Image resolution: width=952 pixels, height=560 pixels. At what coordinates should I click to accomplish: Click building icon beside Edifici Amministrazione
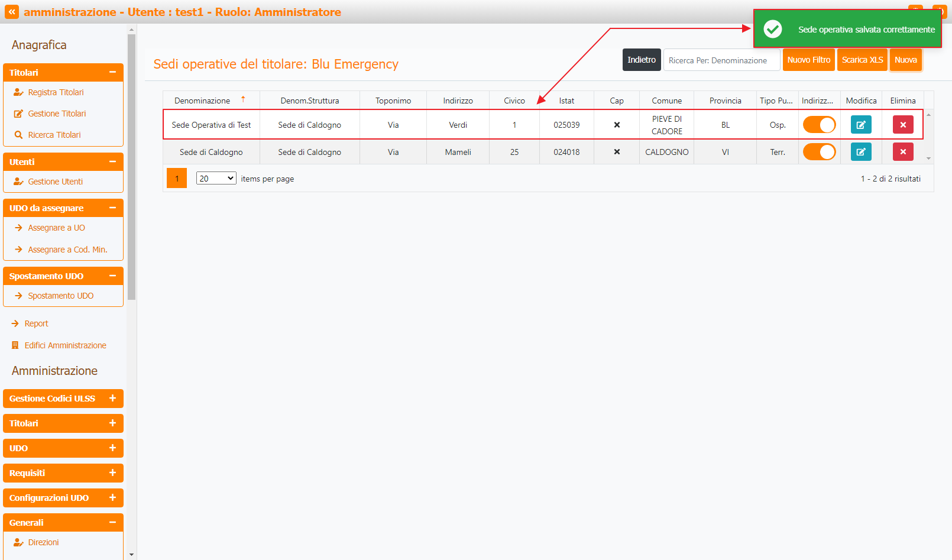click(x=15, y=345)
